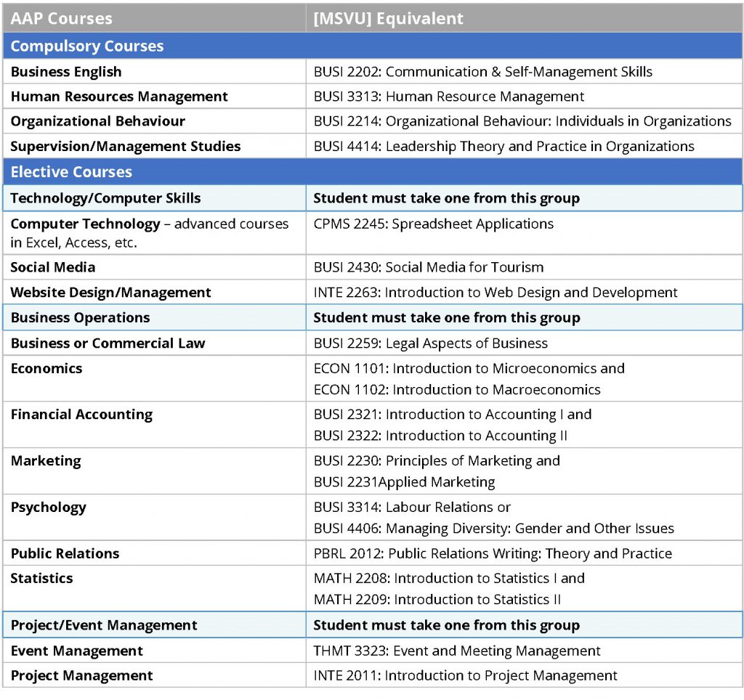Click BUSI 3313: Human Resource Management
744x700 pixels.
click(x=448, y=97)
